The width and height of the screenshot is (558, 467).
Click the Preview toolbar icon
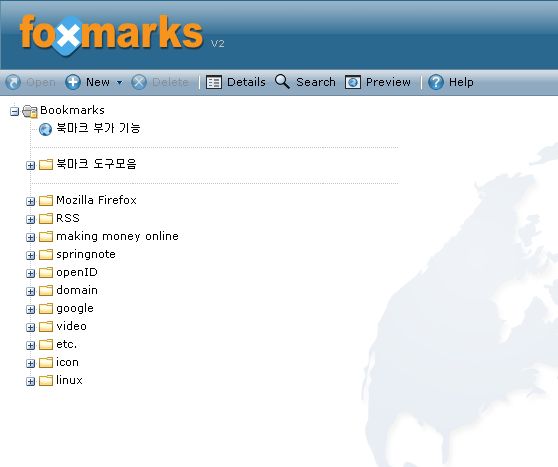coord(353,82)
